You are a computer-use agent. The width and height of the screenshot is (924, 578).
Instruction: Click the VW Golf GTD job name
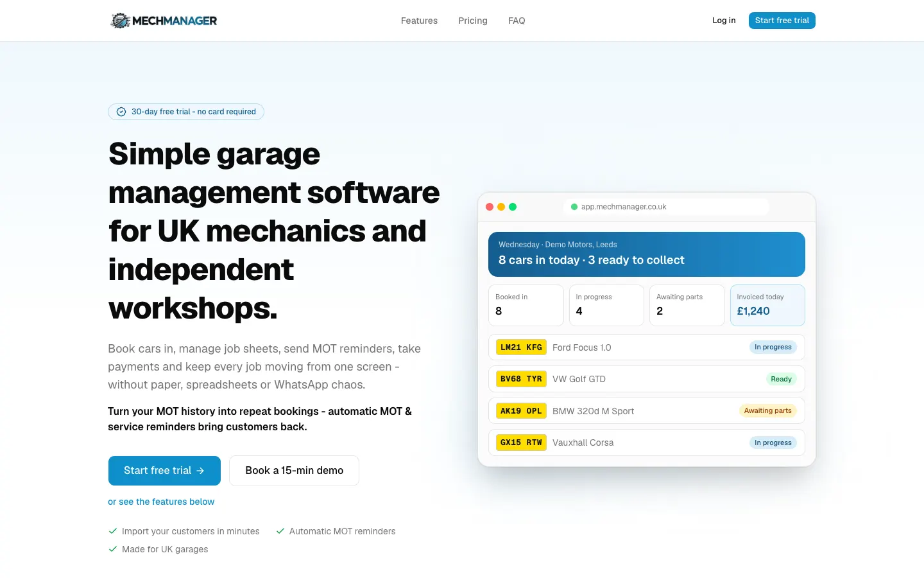579,379
